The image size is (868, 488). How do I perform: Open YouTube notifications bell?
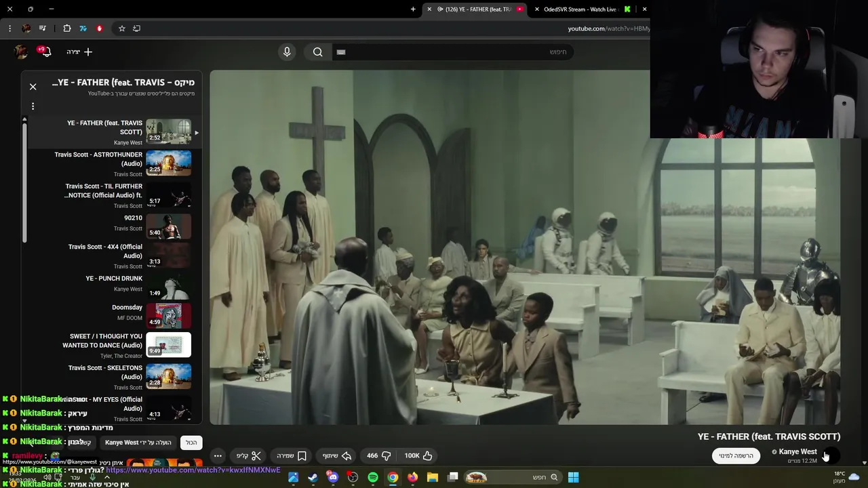45,52
